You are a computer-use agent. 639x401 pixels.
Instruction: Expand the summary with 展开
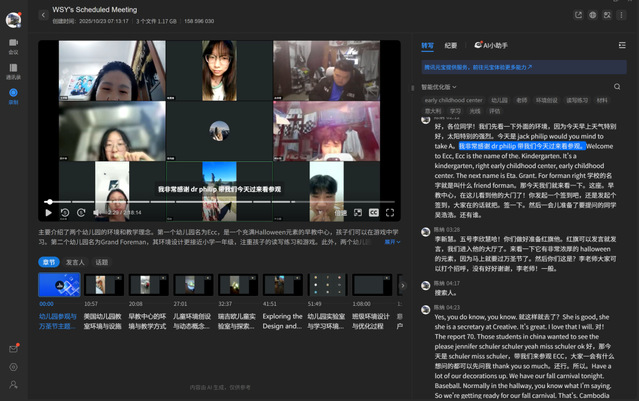(390, 242)
